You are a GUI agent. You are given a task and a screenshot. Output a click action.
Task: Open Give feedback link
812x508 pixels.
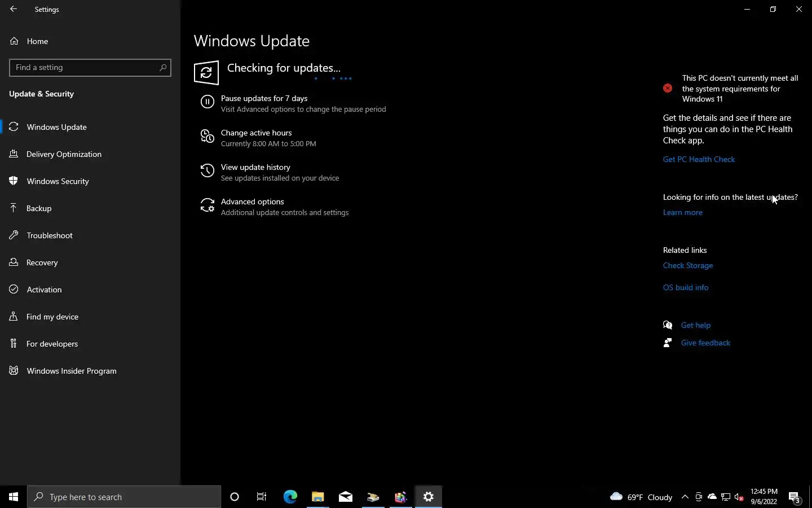click(705, 343)
